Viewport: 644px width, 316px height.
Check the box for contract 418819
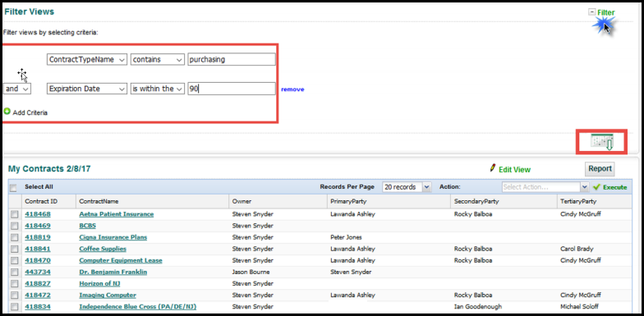15,237
